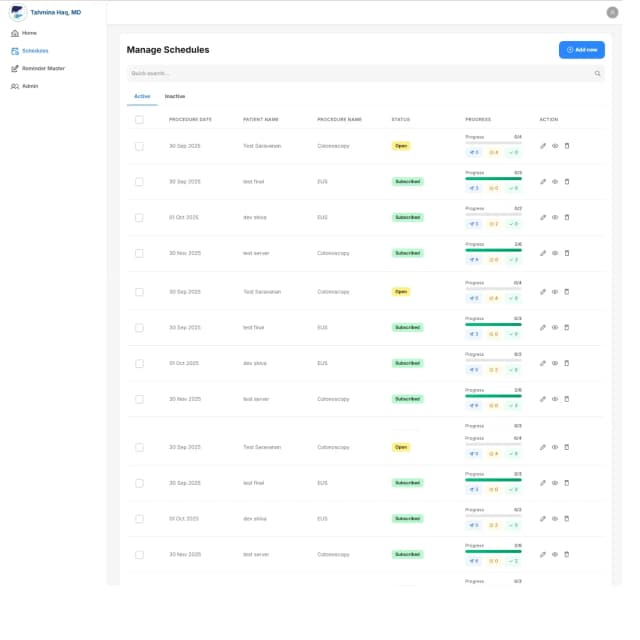Go to Admin in the sidebar
This screenshot has width=640, height=640.
(30, 86)
